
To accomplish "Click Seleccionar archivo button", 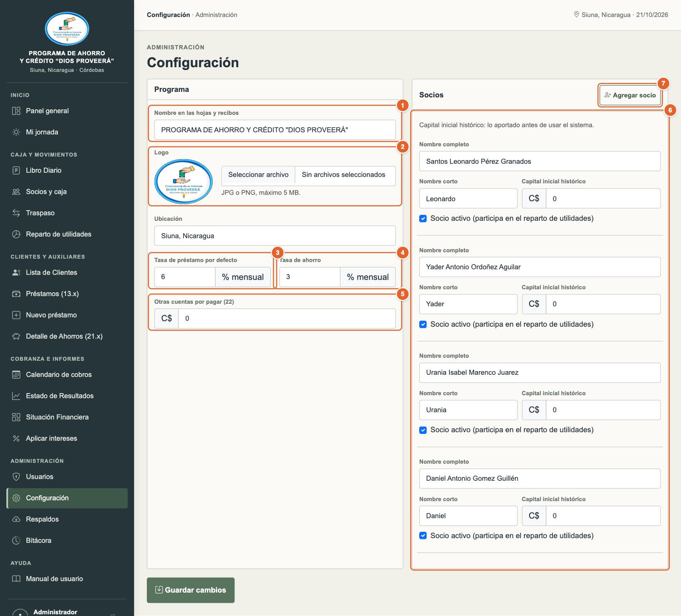I will click(258, 175).
